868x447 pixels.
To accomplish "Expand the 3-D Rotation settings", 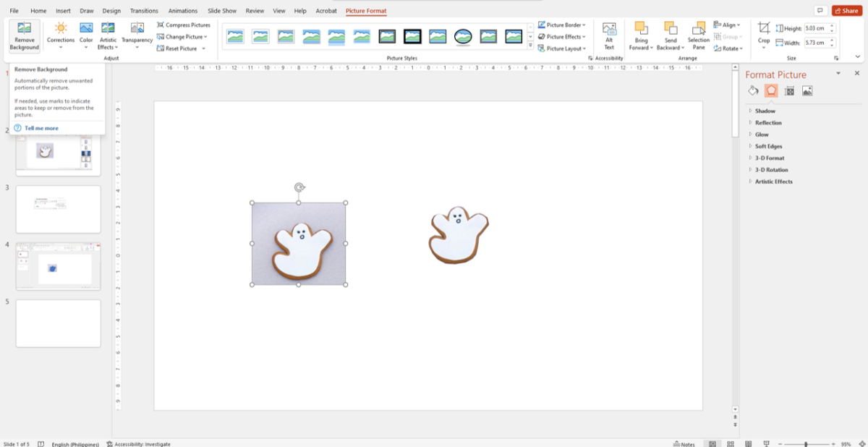I will click(769, 169).
